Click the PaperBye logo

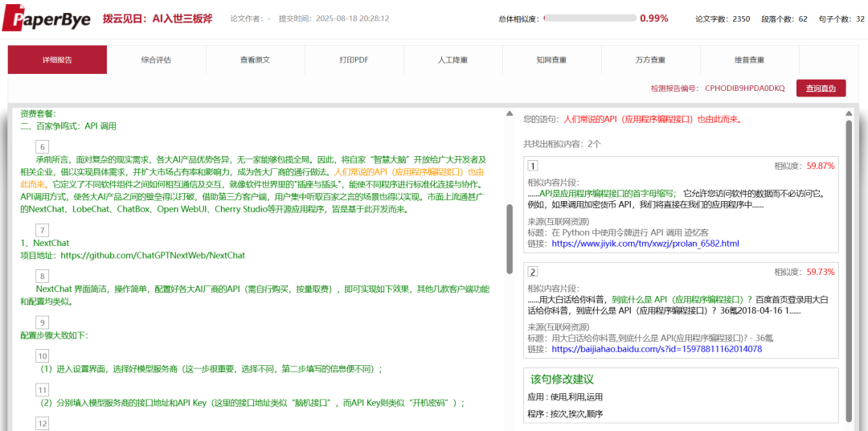point(44,18)
